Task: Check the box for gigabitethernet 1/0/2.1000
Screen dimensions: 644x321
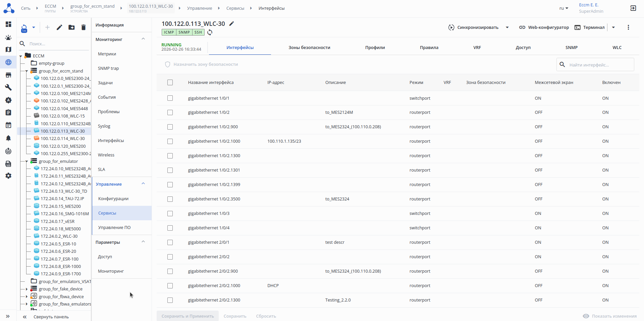Action: (x=170, y=141)
